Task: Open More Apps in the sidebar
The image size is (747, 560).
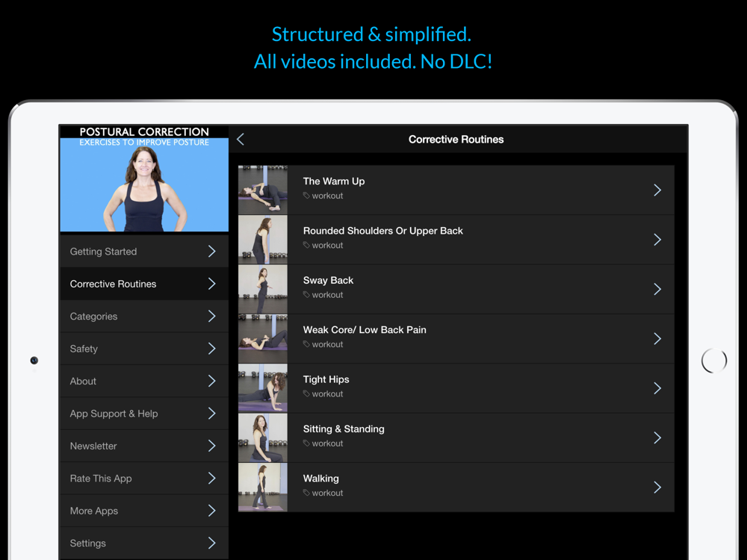Action: tap(144, 511)
